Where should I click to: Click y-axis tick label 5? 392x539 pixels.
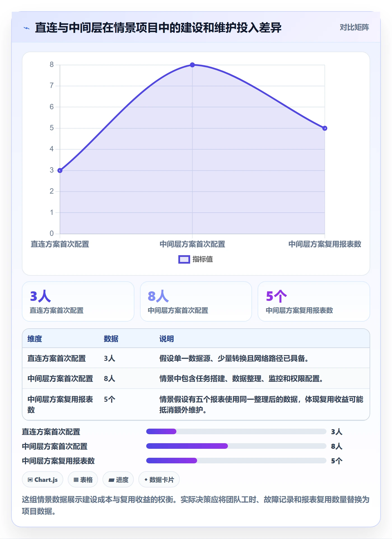(52, 128)
